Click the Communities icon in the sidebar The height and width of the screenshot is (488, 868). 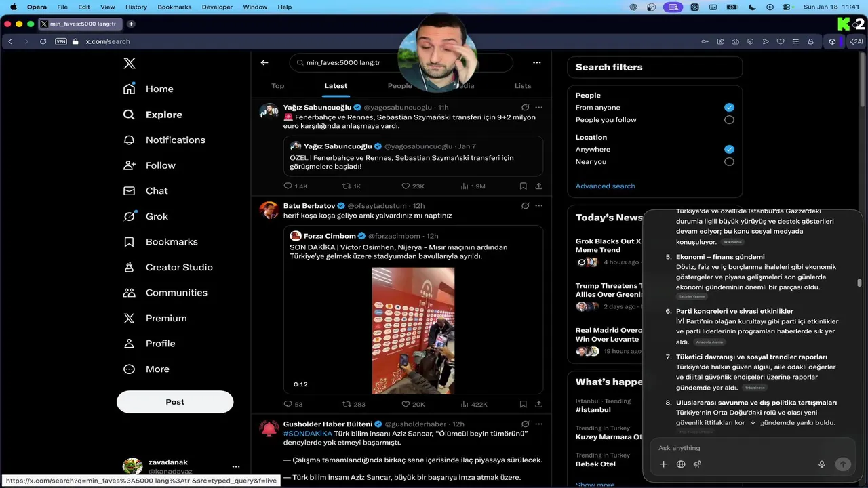[x=129, y=293]
